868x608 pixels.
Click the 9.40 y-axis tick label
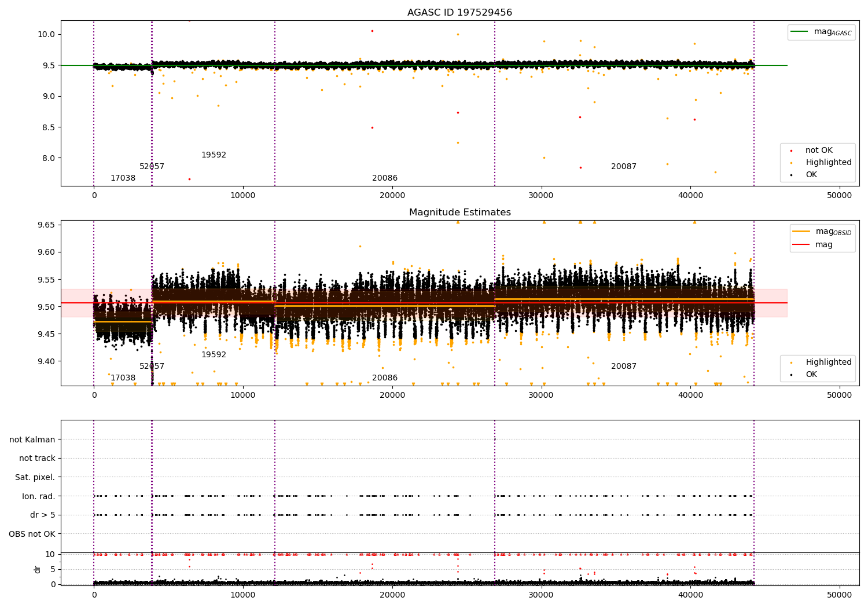pyautogui.click(x=46, y=361)
